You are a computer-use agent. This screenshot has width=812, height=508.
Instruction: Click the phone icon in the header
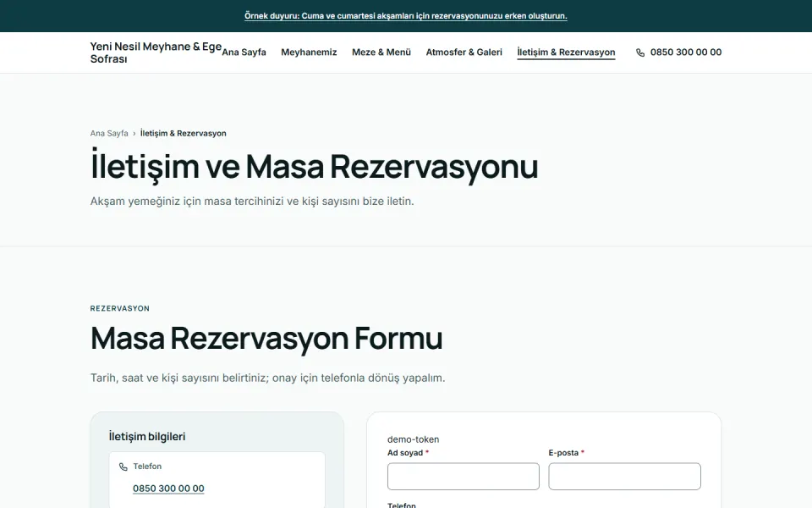[640, 52]
